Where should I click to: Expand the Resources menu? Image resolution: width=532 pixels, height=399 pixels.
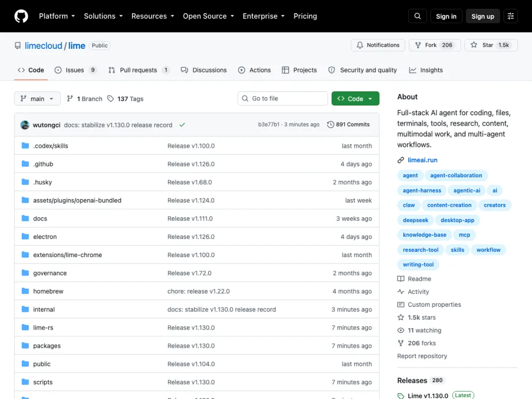(153, 16)
